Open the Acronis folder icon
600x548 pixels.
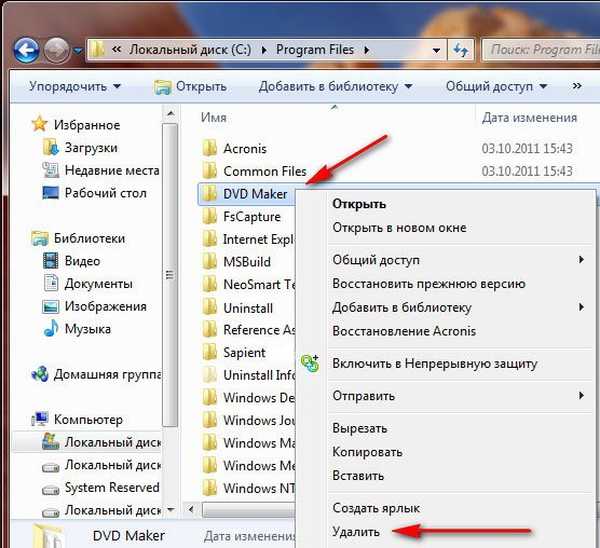pyautogui.click(x=210, y=149)
